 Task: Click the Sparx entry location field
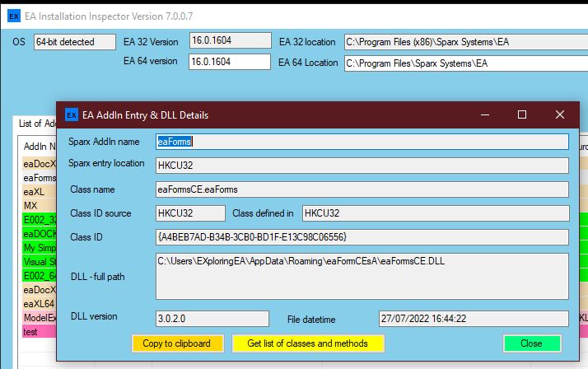point(362,166)
